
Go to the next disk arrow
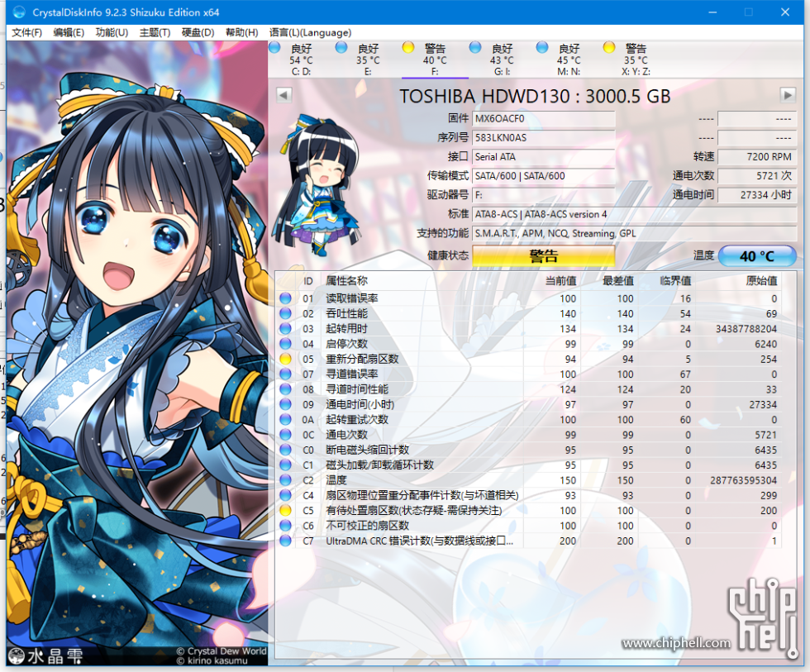787,95
